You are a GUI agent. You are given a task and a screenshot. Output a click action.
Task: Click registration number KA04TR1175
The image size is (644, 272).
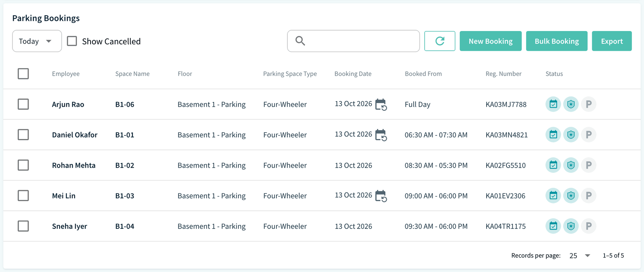pos(506,226)
